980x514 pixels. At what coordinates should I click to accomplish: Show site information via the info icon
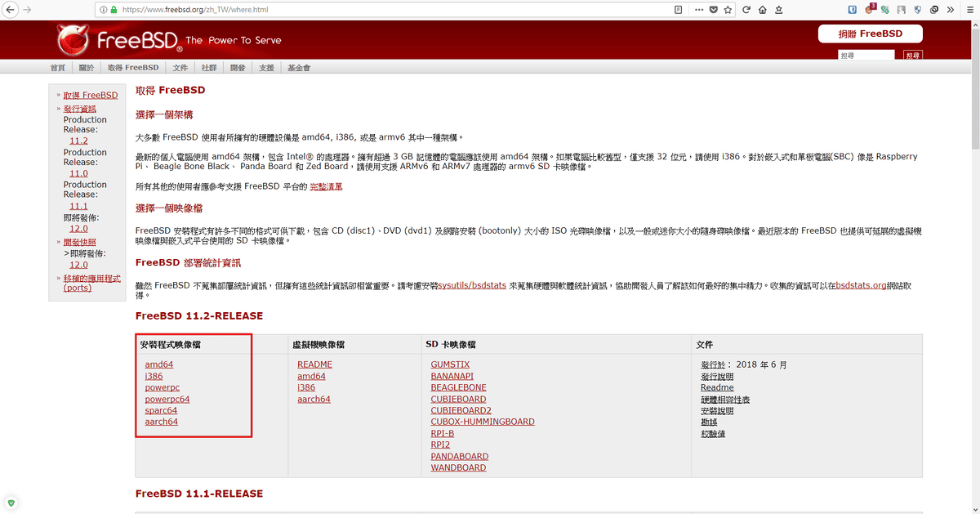click(104, 10)
